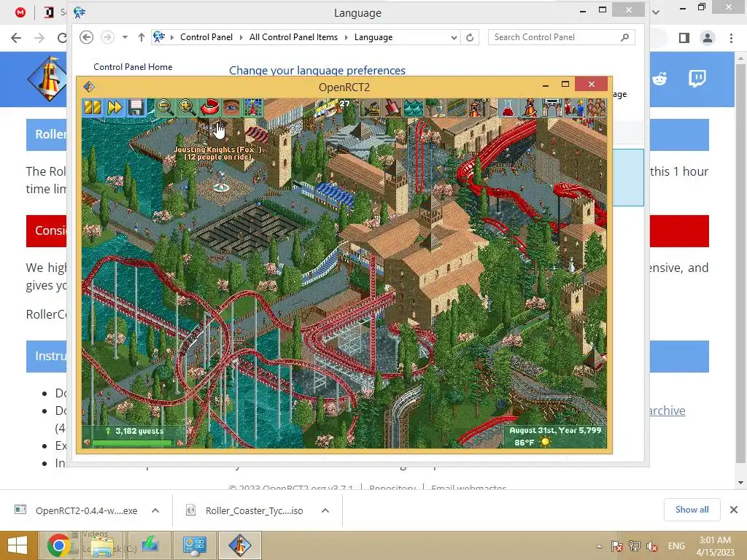The width and height of the screenshot is (747, 560).
Task: Open the rides list icon
Action: coord(530,108)
